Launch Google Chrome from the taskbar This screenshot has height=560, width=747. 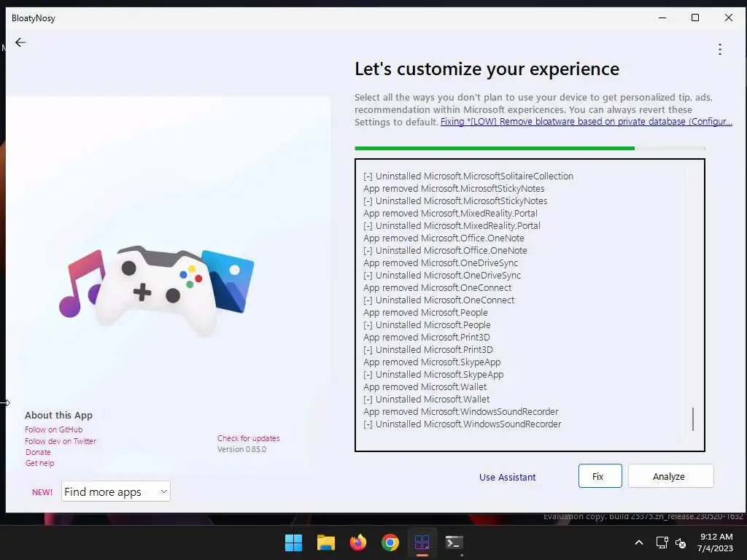390,542
